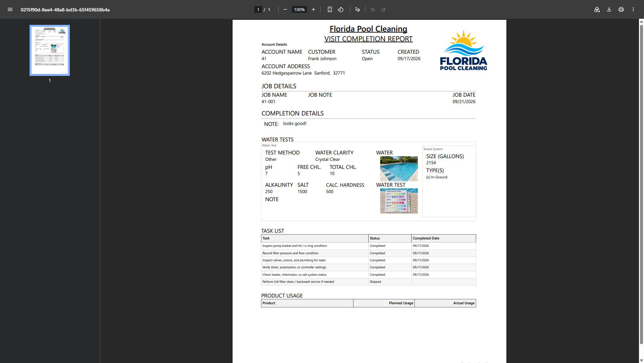Print the document

[x=621, y=9]
